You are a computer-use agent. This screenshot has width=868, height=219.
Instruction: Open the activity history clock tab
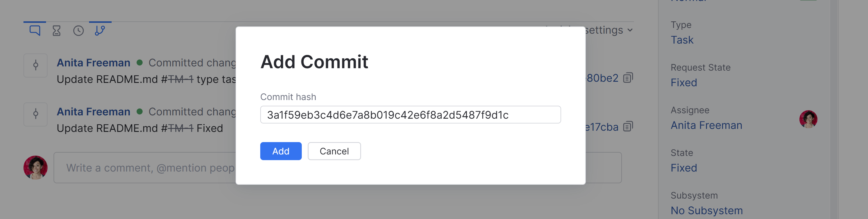[x=78, y=30]
